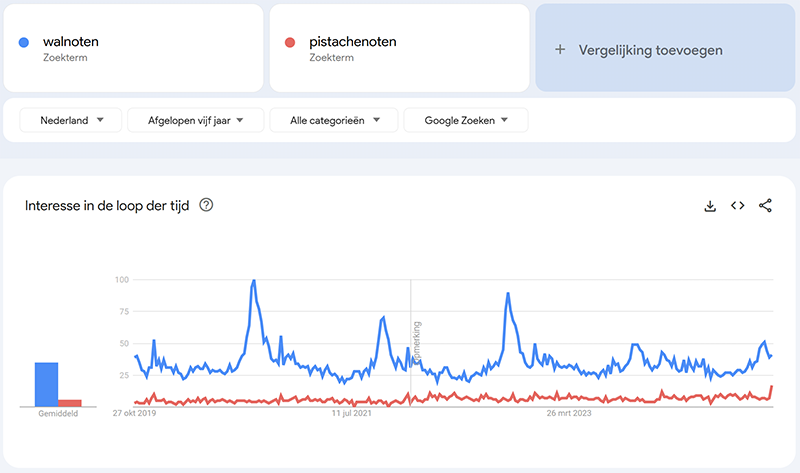
Task: Click the Gemiddeld label under the bars
Action: [x=58, y=413]
